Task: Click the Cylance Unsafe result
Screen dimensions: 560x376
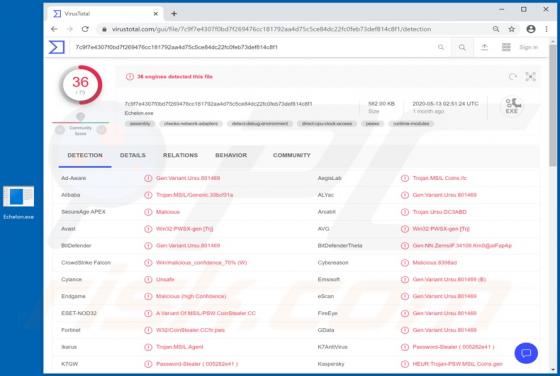Action: (165, 279)
